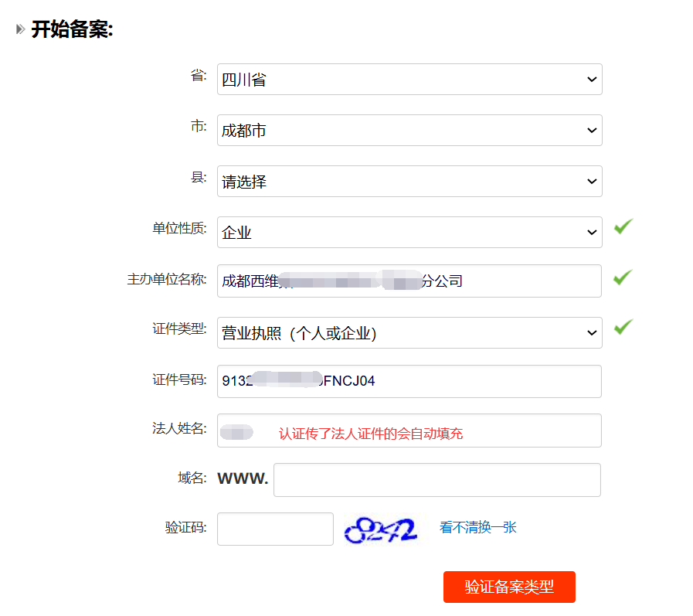
Task: Click the green checkmark next to 证件类型
Action: 623,327
